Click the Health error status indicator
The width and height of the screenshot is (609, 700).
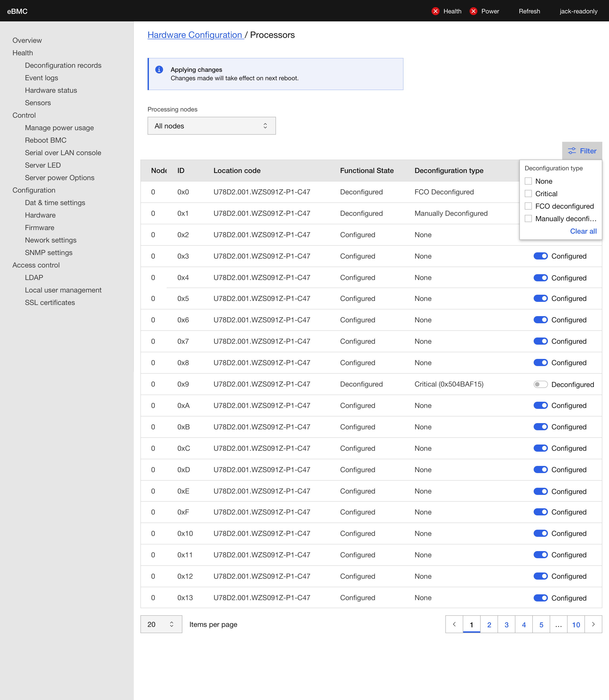click(435, 11)
